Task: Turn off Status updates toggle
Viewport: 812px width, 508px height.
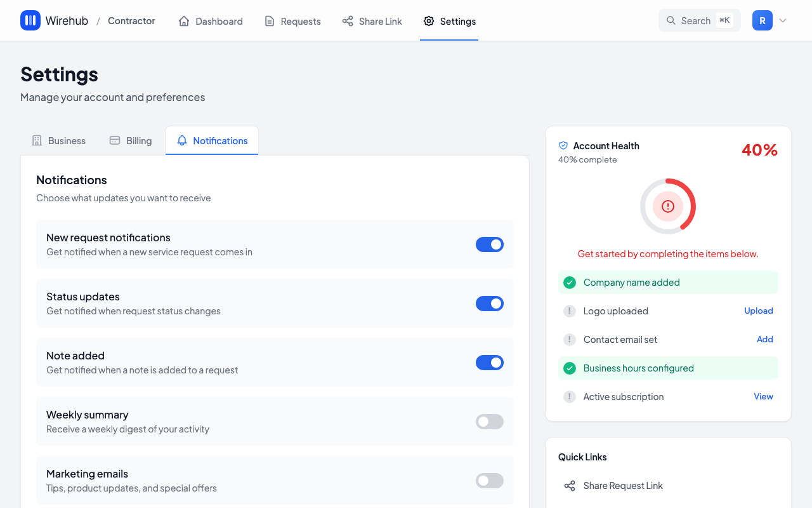Action: point(489,304)
